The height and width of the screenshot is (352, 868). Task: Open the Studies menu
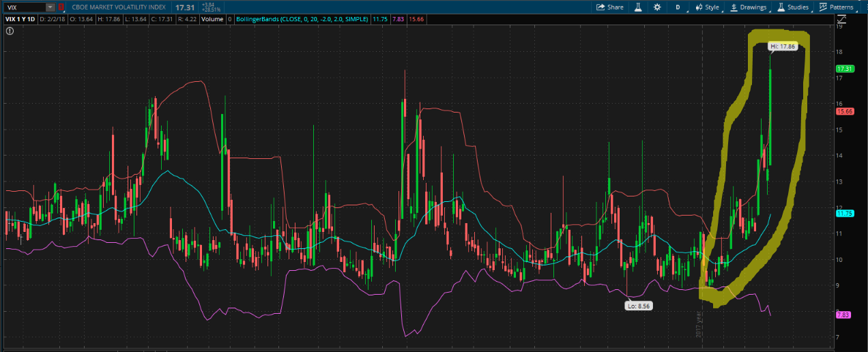click(x=794, y=7)
